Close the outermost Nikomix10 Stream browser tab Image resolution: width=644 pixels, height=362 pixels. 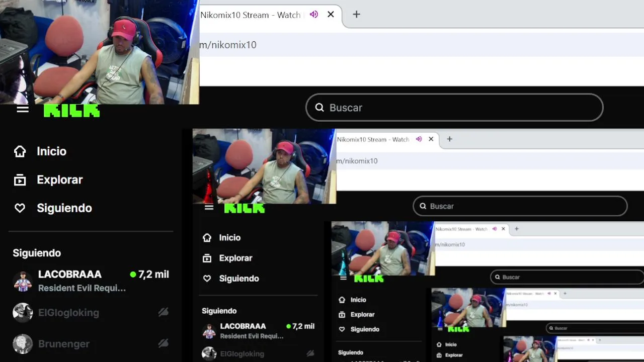(331, 15)
